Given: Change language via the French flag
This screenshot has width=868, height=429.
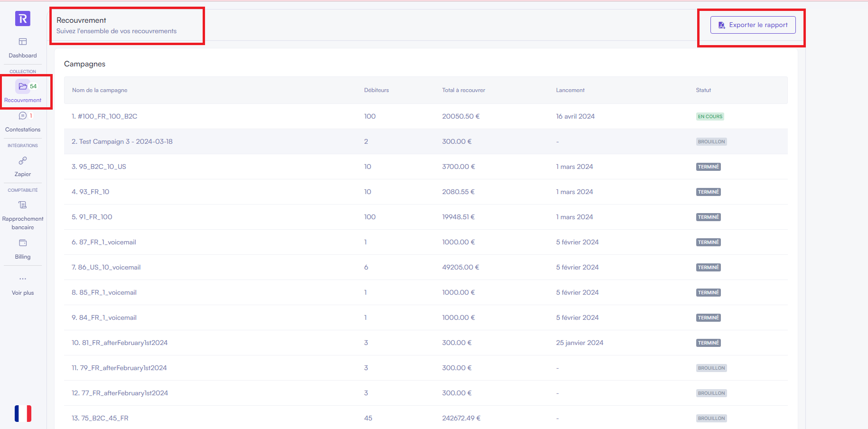Looking at the screenshot, I should click(23, 413).
